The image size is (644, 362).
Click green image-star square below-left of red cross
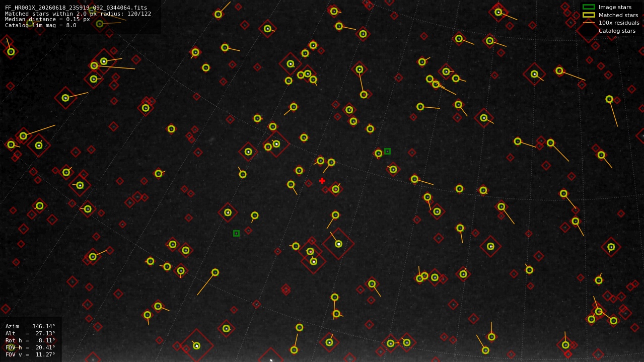[x=236, y=233]
